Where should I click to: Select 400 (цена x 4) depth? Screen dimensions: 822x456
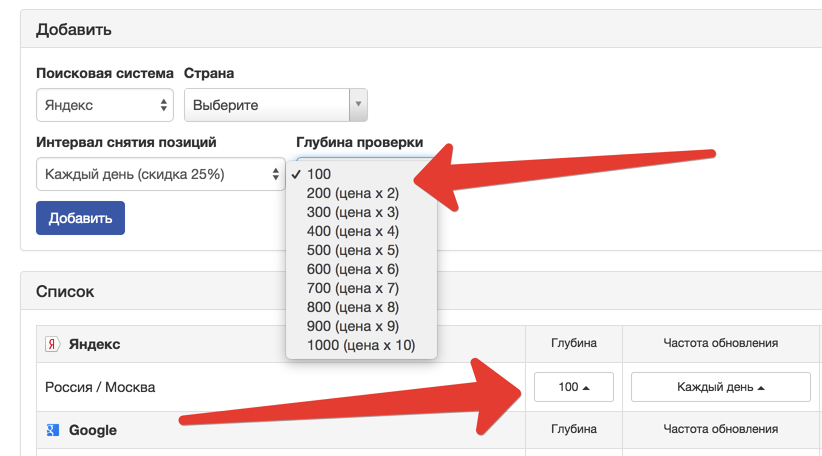(x=353, y=231)
